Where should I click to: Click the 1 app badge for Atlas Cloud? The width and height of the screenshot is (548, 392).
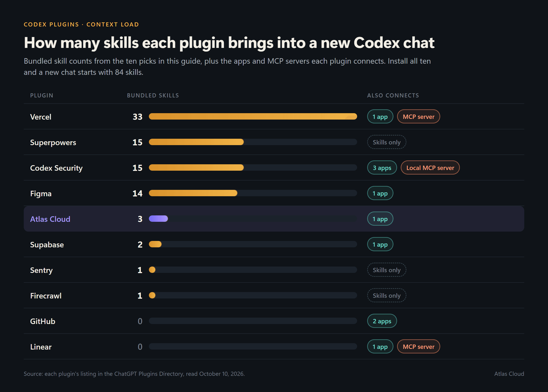380,219
